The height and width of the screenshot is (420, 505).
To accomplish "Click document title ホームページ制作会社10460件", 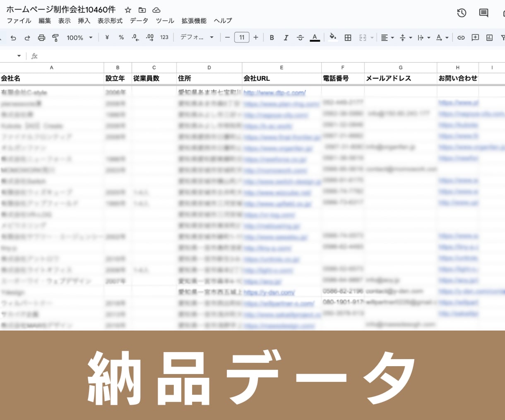I will [61, 10].
